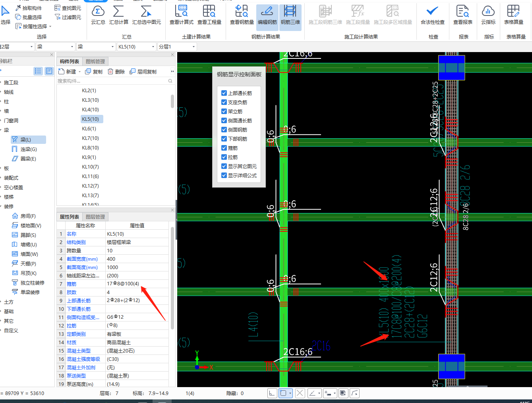This screenshot has height=403, width=532.
Task: Click the 箍筋 property link
Action: click(x=72, y=284)
